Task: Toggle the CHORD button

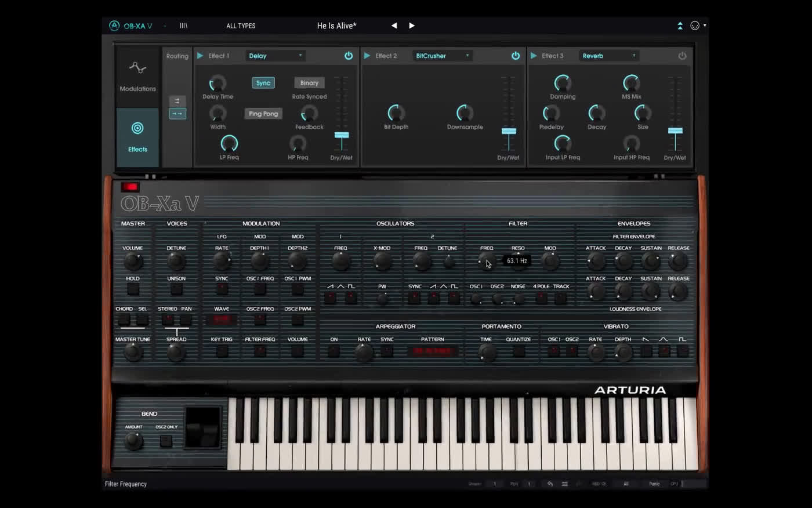Action: click(124, 319)
